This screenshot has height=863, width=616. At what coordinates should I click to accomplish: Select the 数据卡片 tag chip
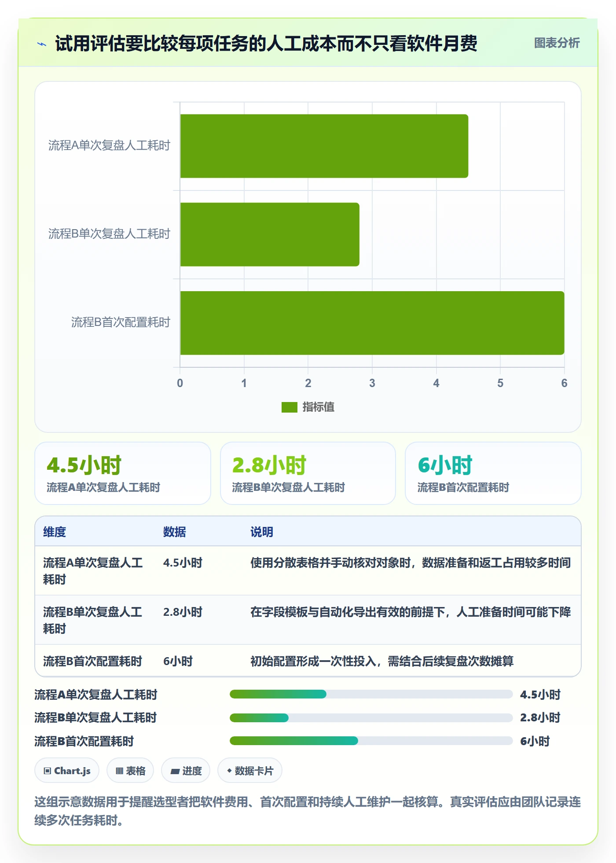[x=250, y=771]
